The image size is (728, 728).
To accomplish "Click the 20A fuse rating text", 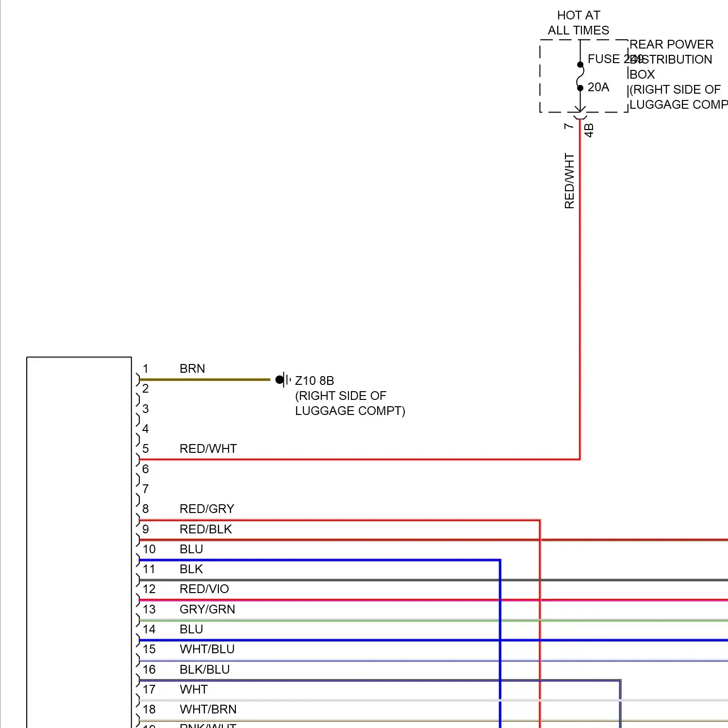I will tap(598, 87).
